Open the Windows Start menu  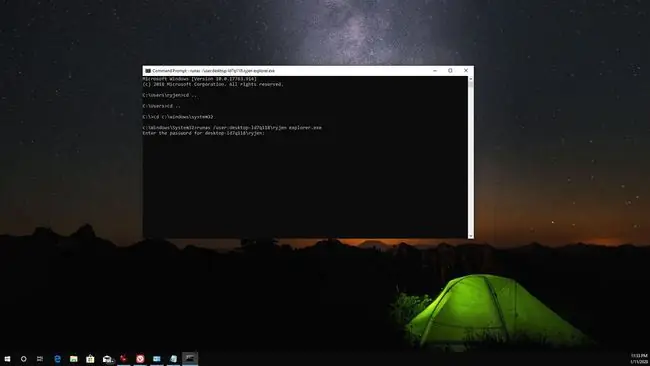[x=7, y=359]
